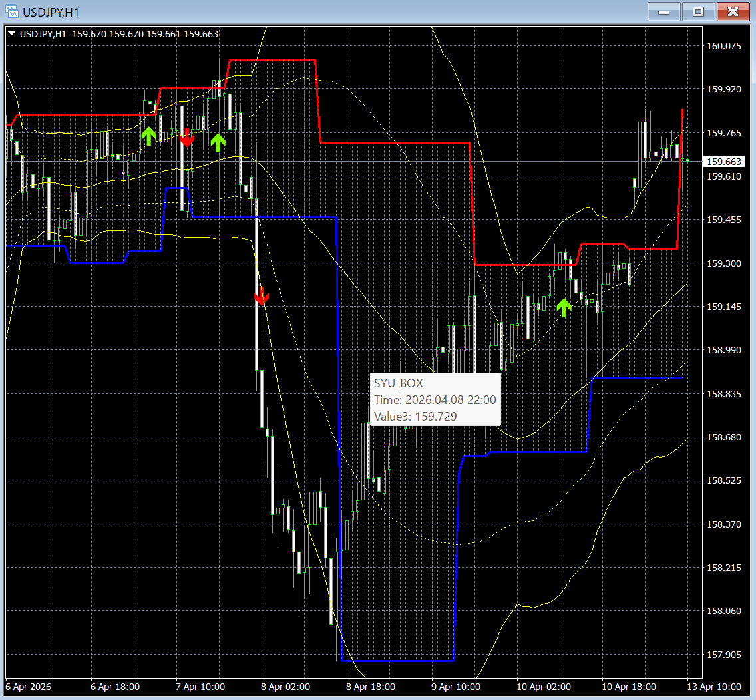The width and height of the screenshot is (756, 700).
Task: Select the second green up arrow signal
Action: (x=218, y=142)
